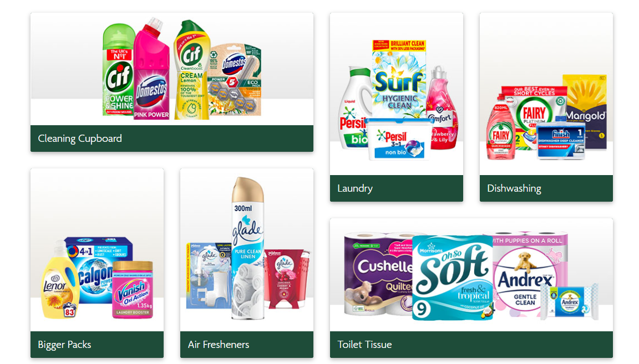Viewport: 639px width, 364px height.
Task: Select the Toilet Tissue category label
Action: pyautogui.click(x=365, y=345)
